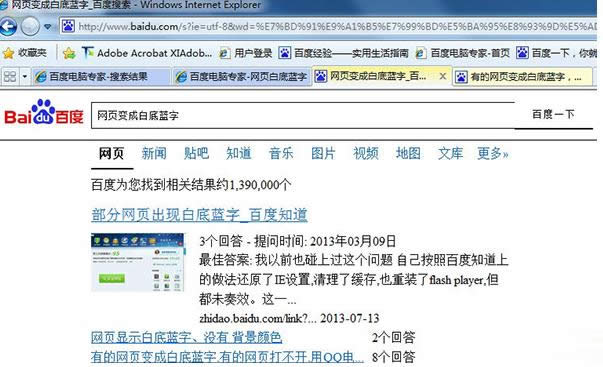Click the Baidu logo
The height and width of the screenshot is (367, 603).
(43, 112)
